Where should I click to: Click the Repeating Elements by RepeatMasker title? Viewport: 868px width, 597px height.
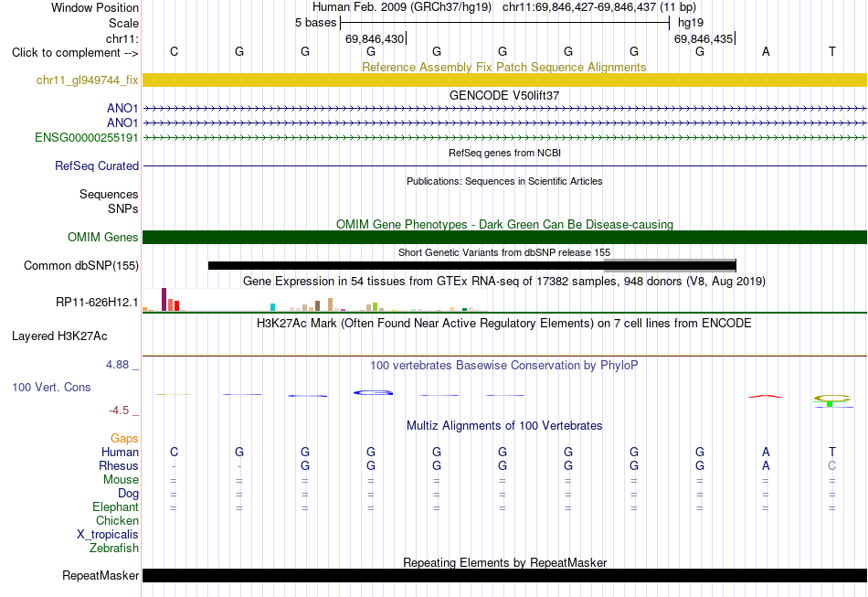click(504, 563)
